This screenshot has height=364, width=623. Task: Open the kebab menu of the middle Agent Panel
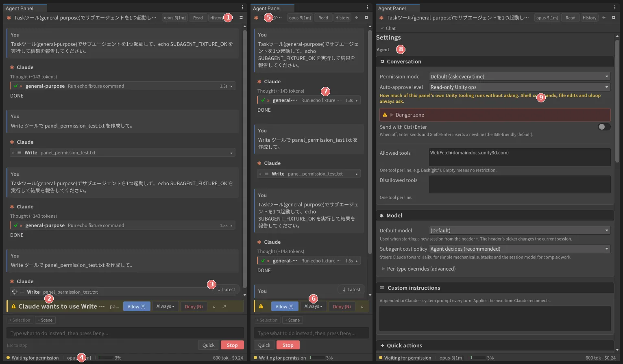click(x=368, y=7)
